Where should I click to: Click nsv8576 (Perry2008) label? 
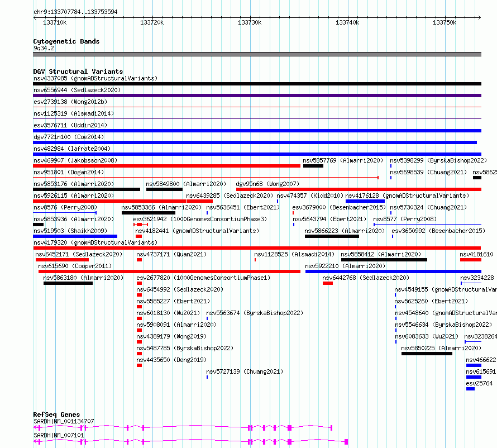tap(65, 207)
